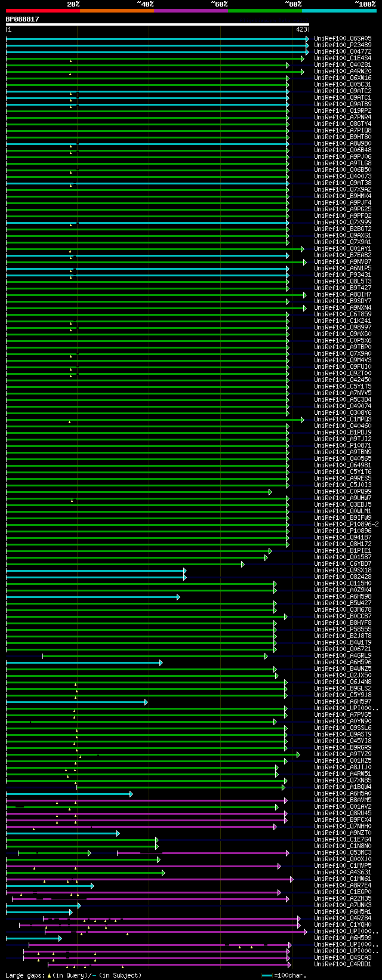Select the UniRef100_O49074 label

[x=343, y=406]
